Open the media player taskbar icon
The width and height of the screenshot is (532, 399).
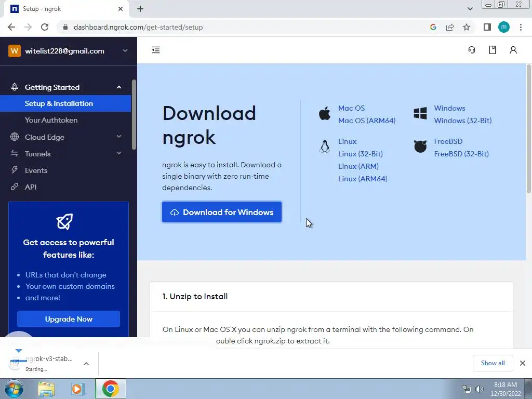click(78, 389)
